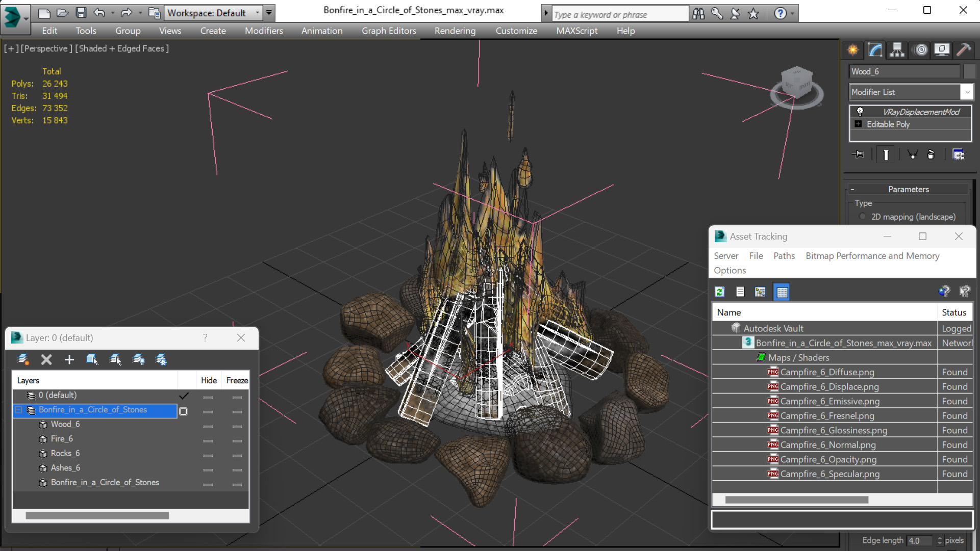The image size is (980, 551).
Task: Click Add selected objects plus icon
Action: click(69, 360)
